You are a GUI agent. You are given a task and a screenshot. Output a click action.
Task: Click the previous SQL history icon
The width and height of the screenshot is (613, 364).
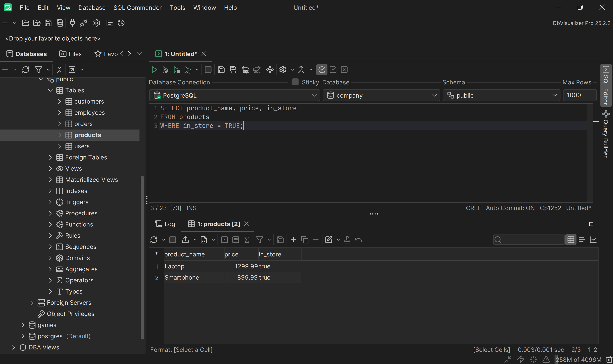pos(245,70)
